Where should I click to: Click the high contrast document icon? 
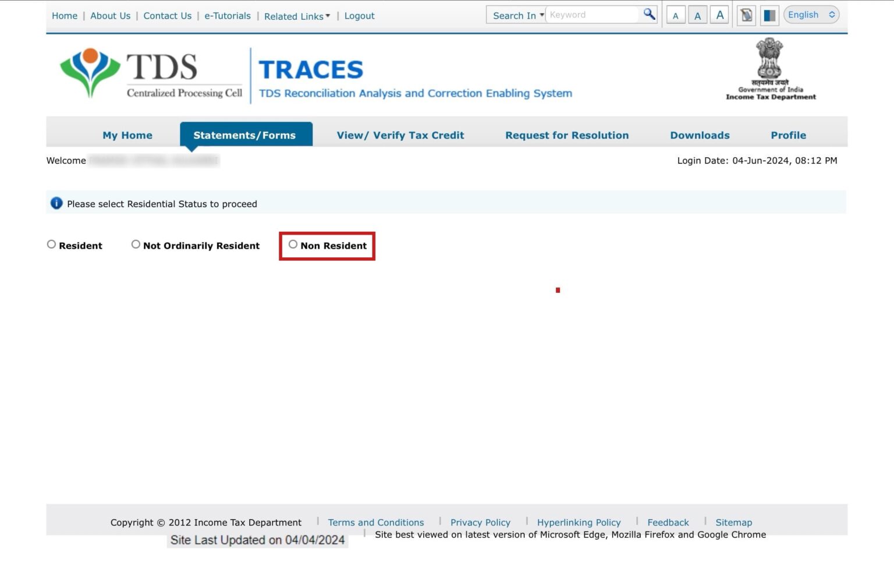point(746,16)
